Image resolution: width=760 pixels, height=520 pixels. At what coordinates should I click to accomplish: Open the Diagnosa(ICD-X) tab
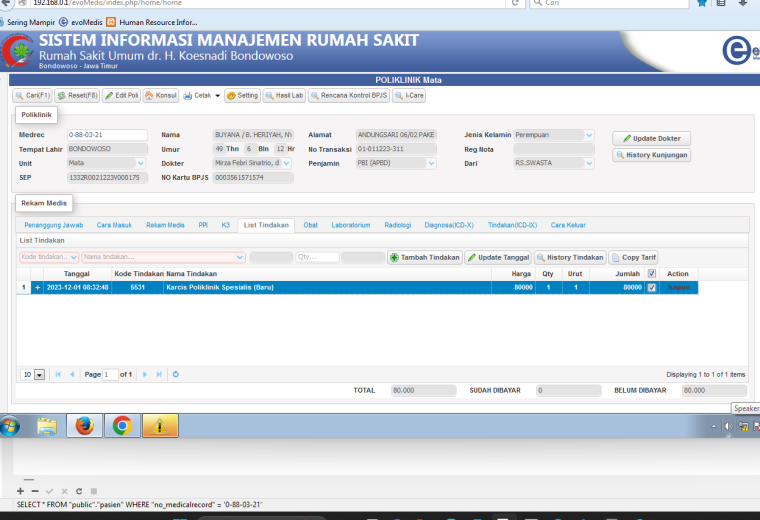tap(449, 225)
